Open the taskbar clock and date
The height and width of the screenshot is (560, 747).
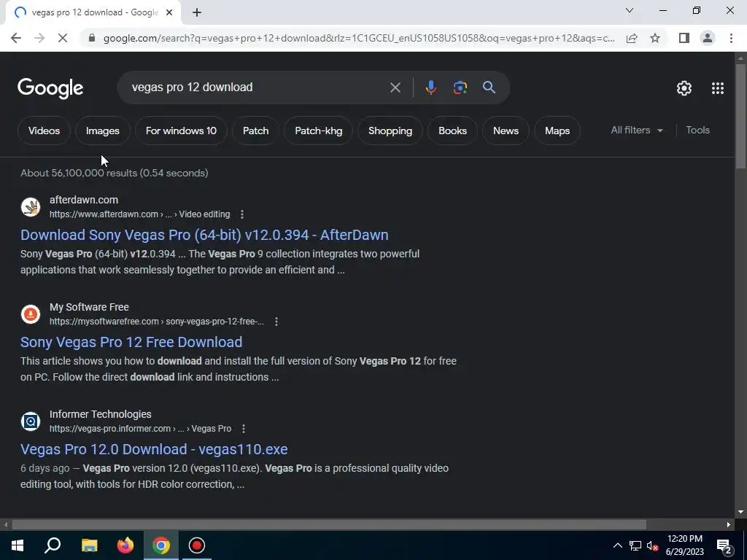coord(684,545)
